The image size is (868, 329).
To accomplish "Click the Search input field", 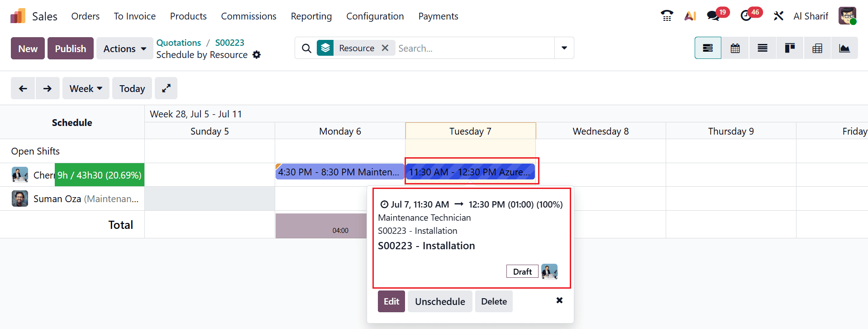I will pyautogui.click(x=474, y=48).
